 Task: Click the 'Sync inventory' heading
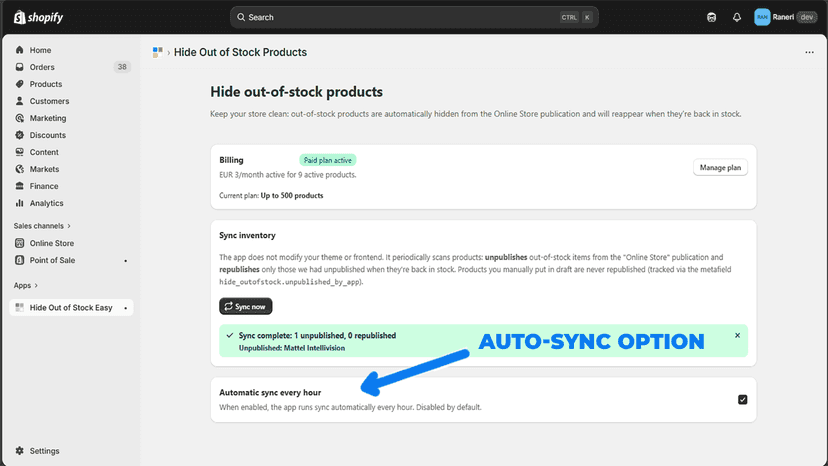(247, 235)
